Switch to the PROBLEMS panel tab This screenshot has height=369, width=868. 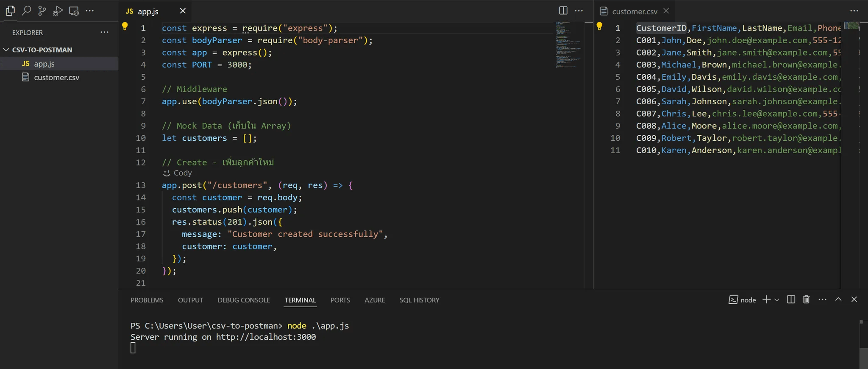(x=147, y=300)
